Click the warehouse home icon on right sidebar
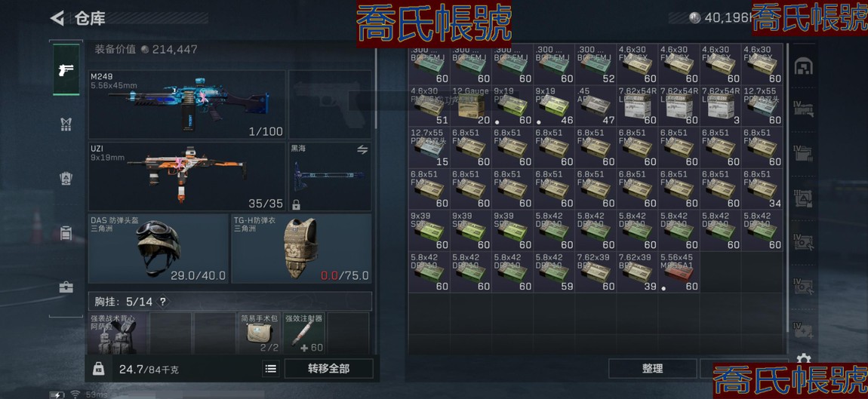Viewport: 868px width, 399px height. coord(803,66)
